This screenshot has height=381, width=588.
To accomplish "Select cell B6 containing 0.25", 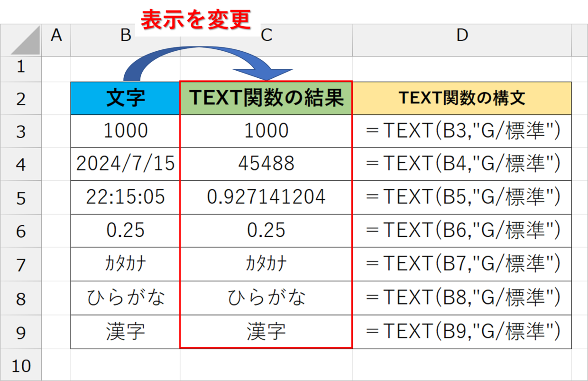I will [x=125, y=231].
